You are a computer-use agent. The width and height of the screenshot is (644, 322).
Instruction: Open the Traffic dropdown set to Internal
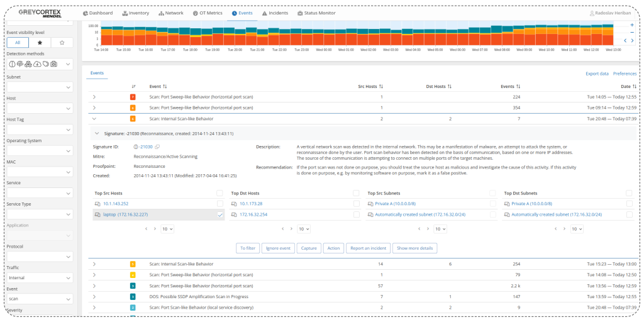click(40, 278)
